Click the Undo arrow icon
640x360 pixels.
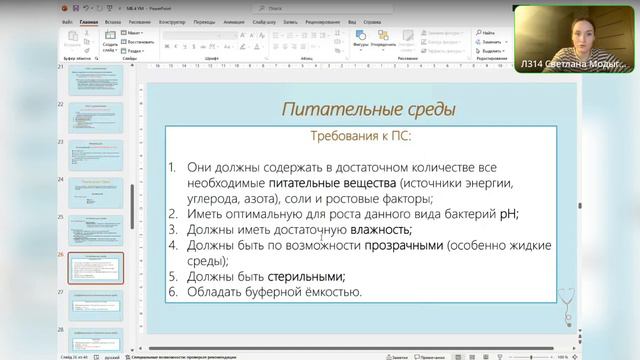tap(86, 8)
